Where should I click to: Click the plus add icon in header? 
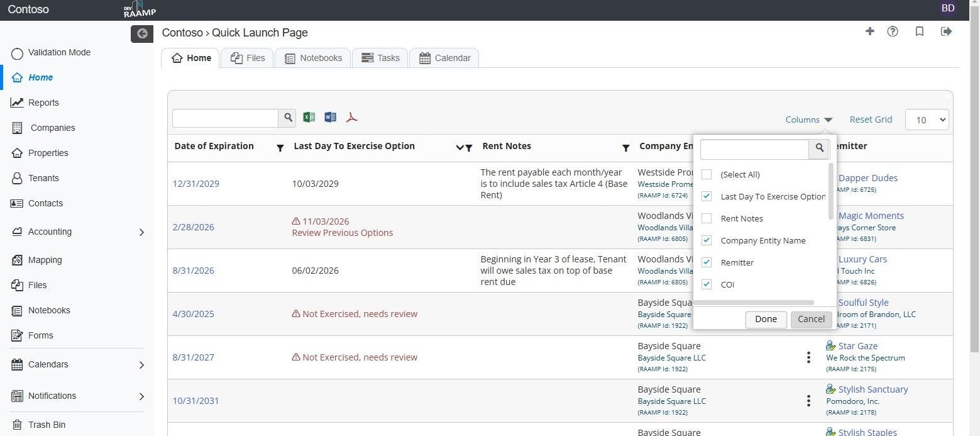pos(870,31)
